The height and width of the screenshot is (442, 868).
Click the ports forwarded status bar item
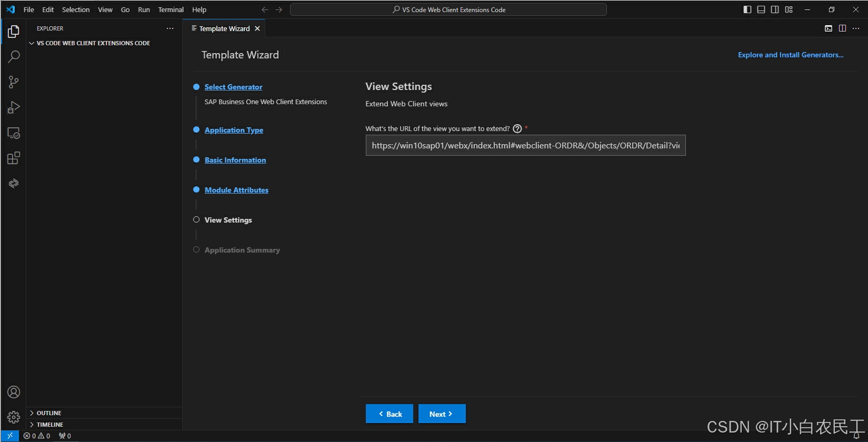(65, 436)
